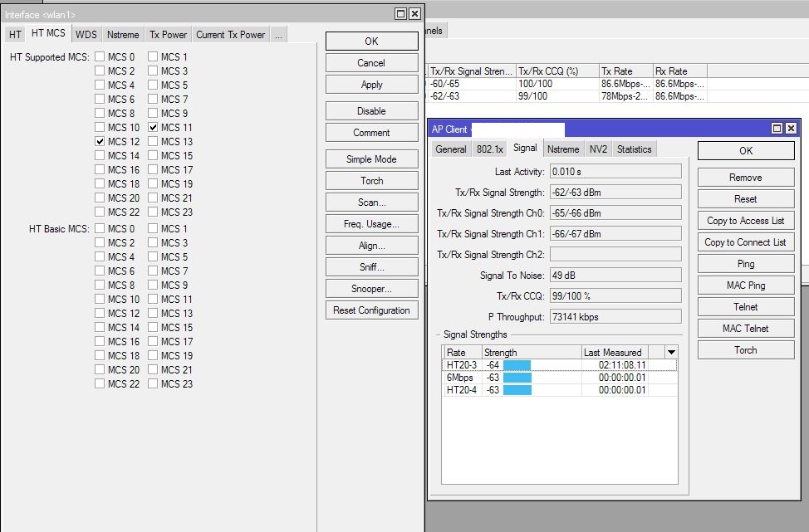This screenshot has height=532, width=809.
Task: Close the AP Client window
Action: click(x=791, y=129)
